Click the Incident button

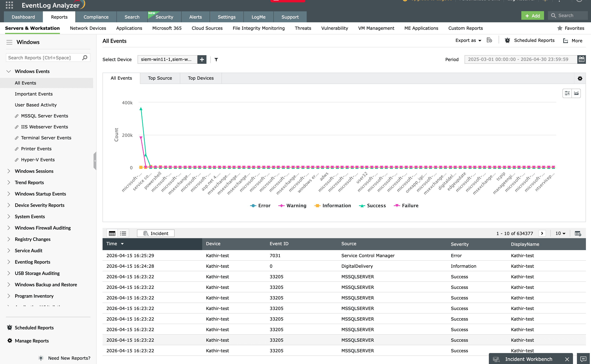click(x=156, y=233)
